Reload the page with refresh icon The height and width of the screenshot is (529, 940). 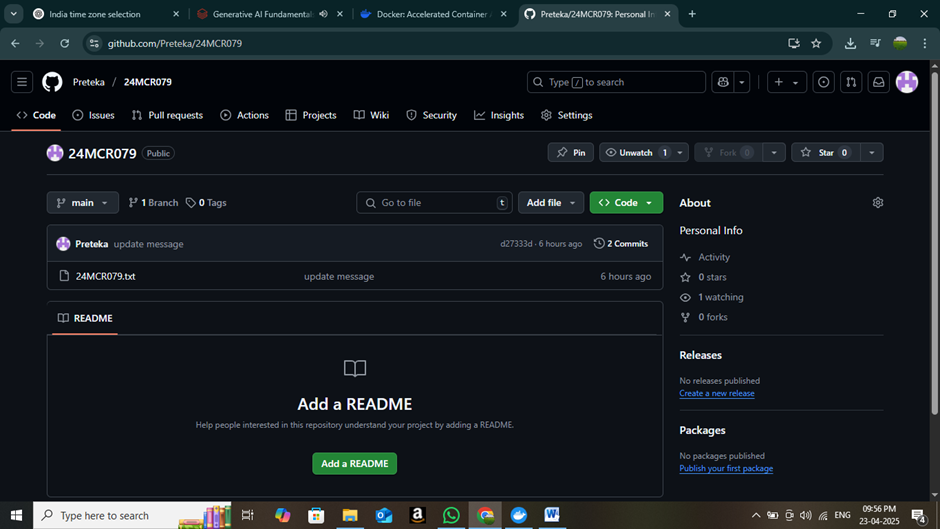coord(64,43)
